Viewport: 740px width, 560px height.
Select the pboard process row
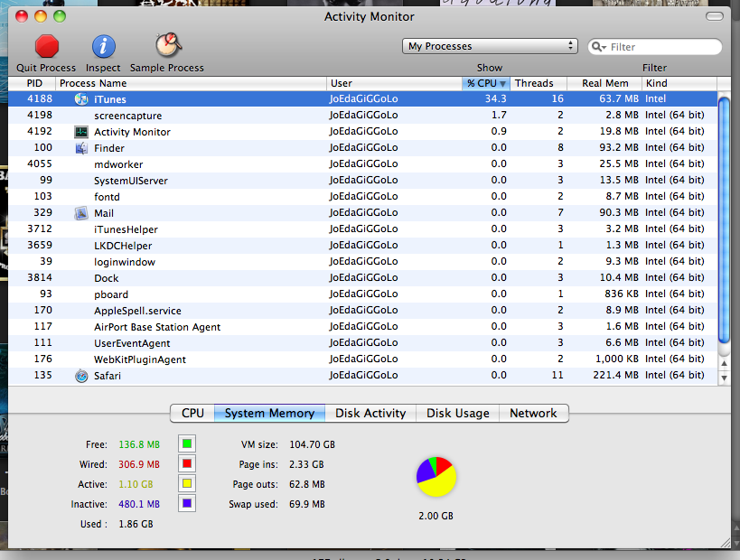click(x=362, y=294)
